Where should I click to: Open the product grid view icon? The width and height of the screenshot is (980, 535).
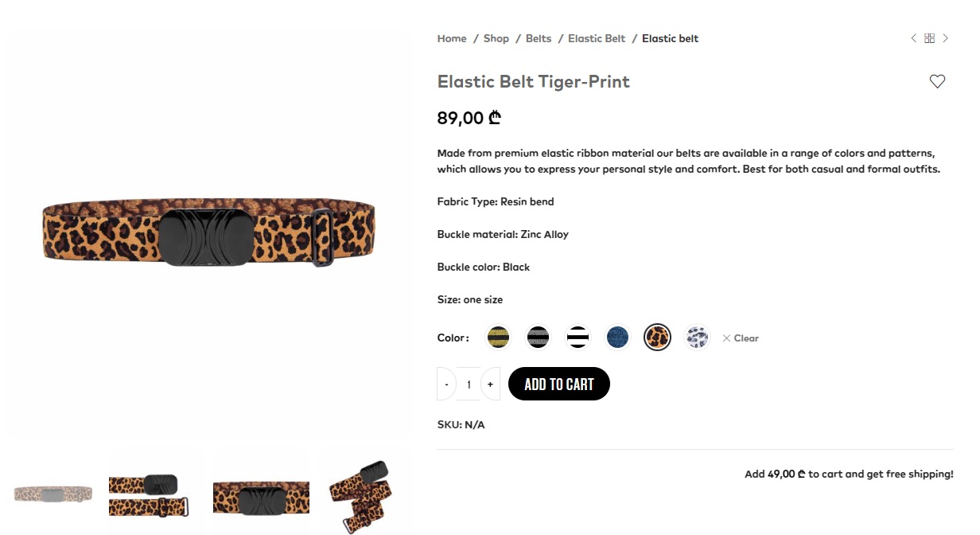929,38
